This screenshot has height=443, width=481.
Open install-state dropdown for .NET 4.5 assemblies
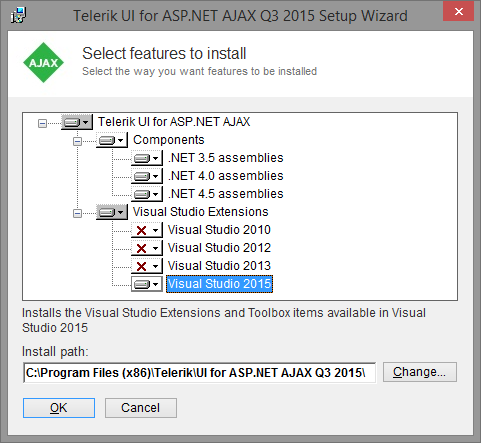147,194
